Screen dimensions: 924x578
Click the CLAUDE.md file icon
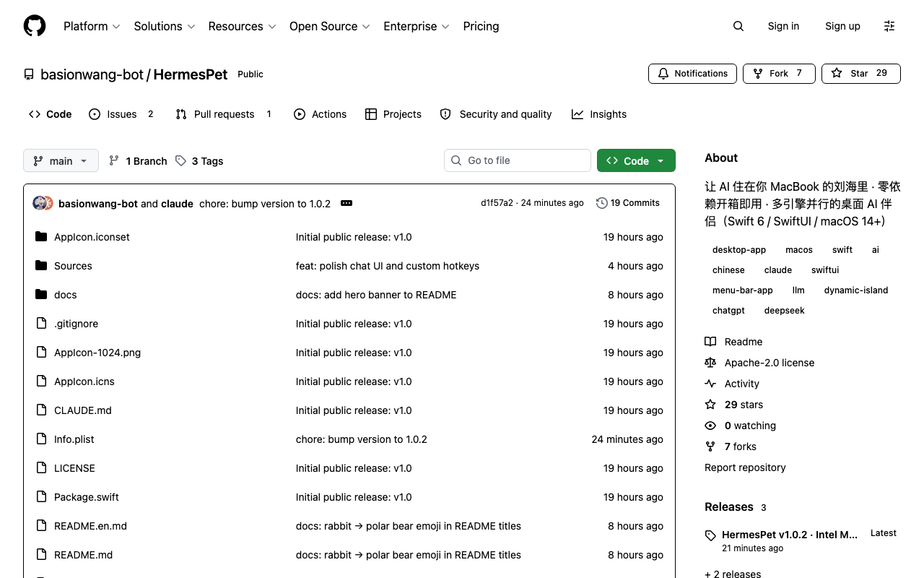click(41, 410)
